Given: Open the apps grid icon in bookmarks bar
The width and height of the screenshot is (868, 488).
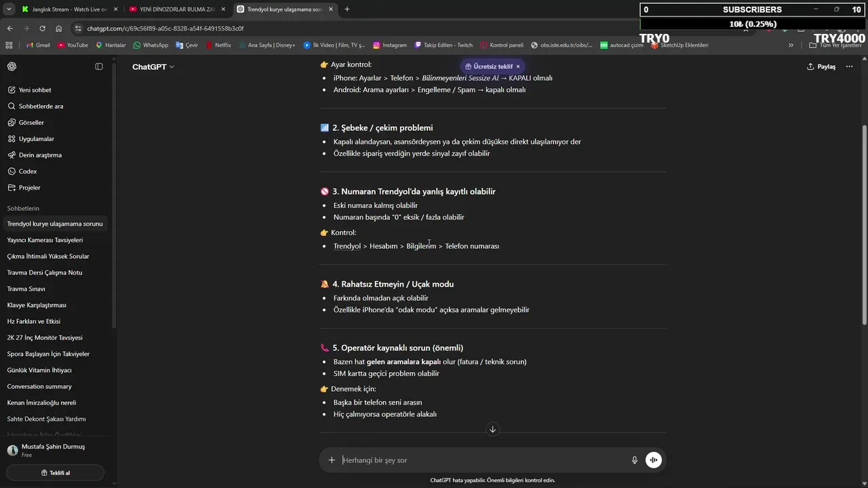Looking at the screenshot, I should 9,45.
